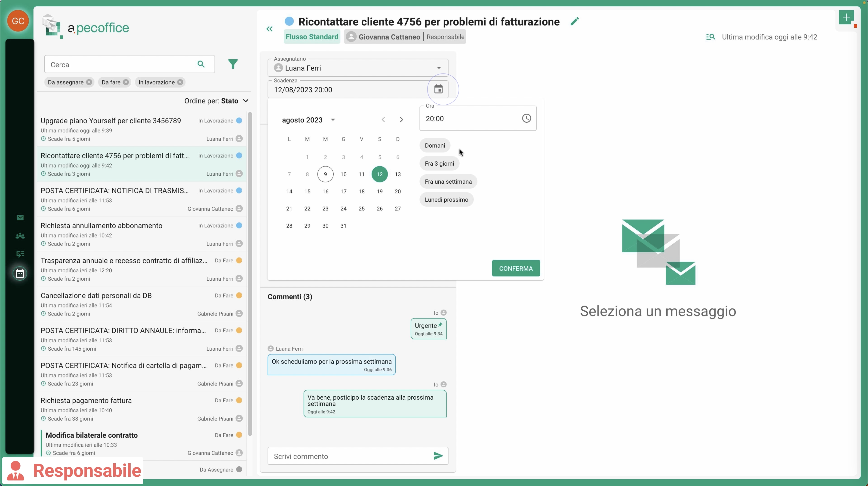
Task: Click the 'Commenti (3)' heading
Action: pos(290,297)
